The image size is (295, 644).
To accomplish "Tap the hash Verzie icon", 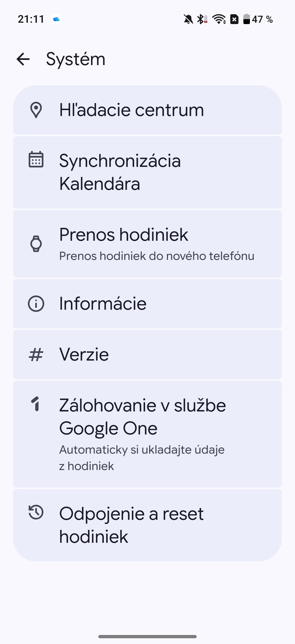I will pos(36,355).
